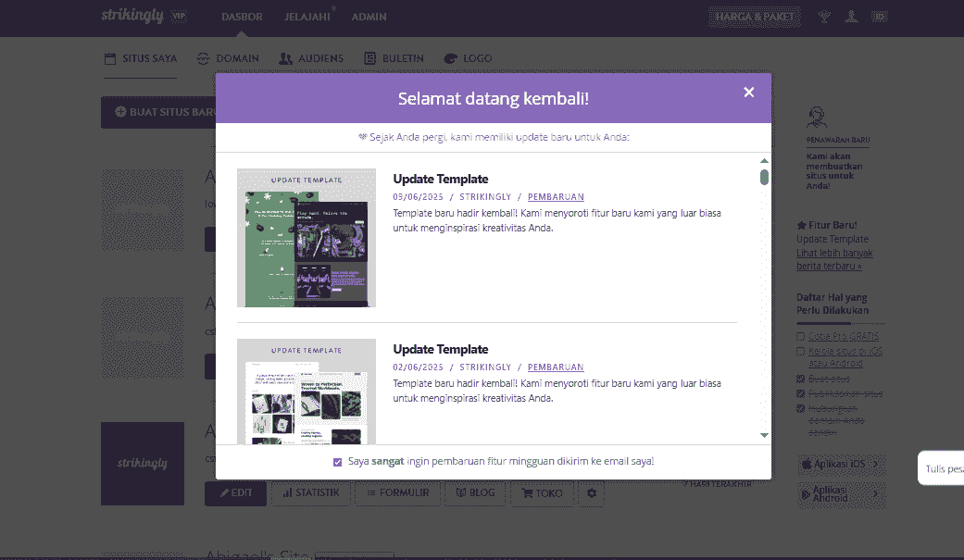Open the STATISTIK button
Image resolution: width=964 pixels, height=560 pixels.
pos(310,493)
